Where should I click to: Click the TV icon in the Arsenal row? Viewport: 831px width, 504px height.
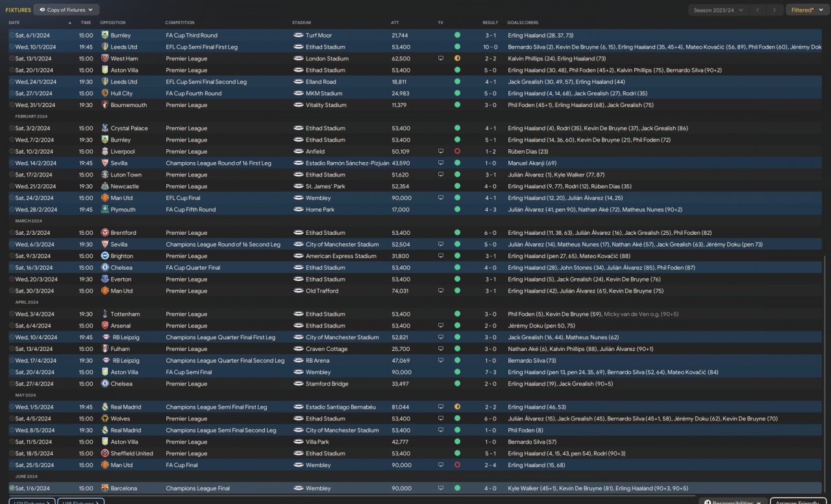441,326
